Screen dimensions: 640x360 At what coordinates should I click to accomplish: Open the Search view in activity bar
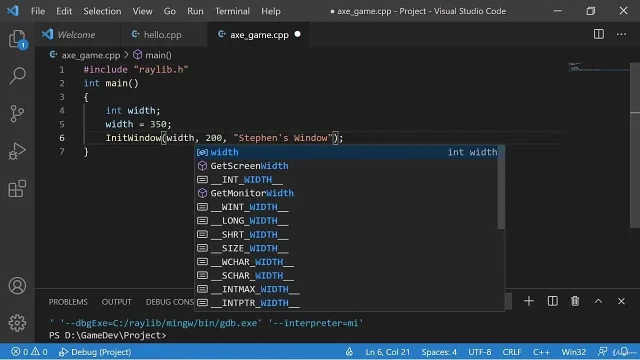click(17, 76)
